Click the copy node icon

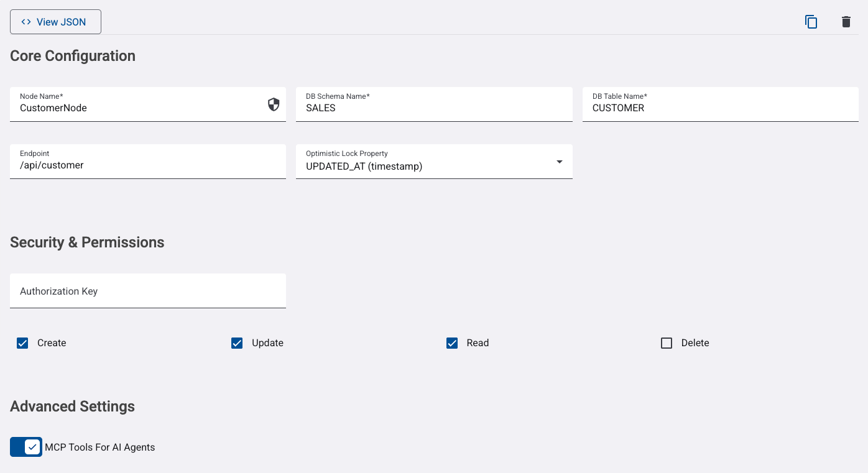pos(811,22)
